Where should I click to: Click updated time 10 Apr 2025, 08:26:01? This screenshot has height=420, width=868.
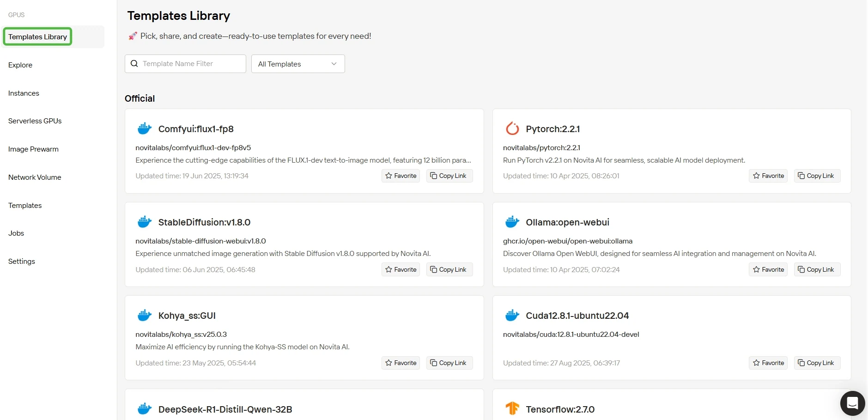pyautogui.click(x=561, y=176)
